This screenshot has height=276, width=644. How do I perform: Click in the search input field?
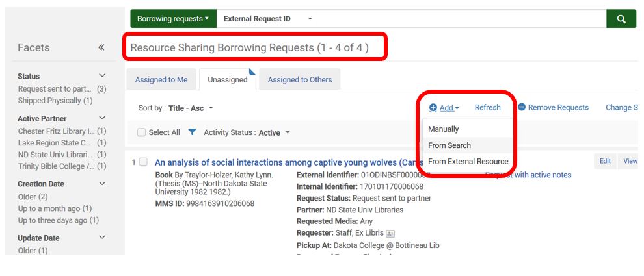click(455, 19)
